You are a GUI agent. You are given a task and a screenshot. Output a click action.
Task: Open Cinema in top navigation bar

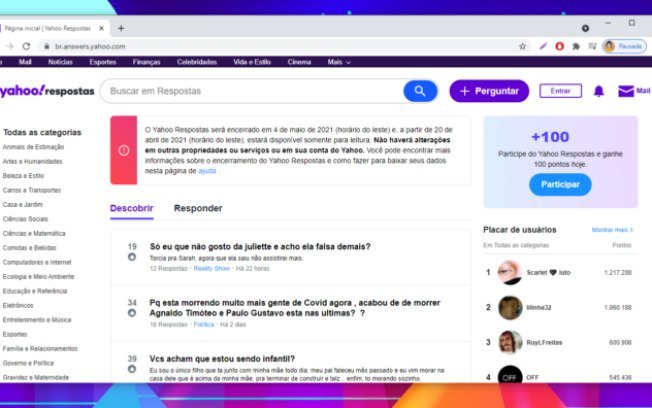299,62
